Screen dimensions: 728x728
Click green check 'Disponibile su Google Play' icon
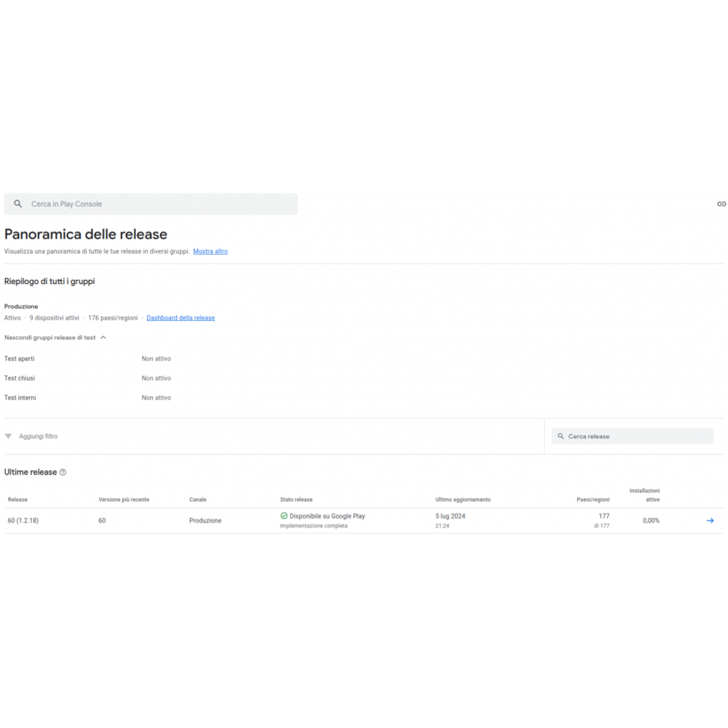pos(284,516)
